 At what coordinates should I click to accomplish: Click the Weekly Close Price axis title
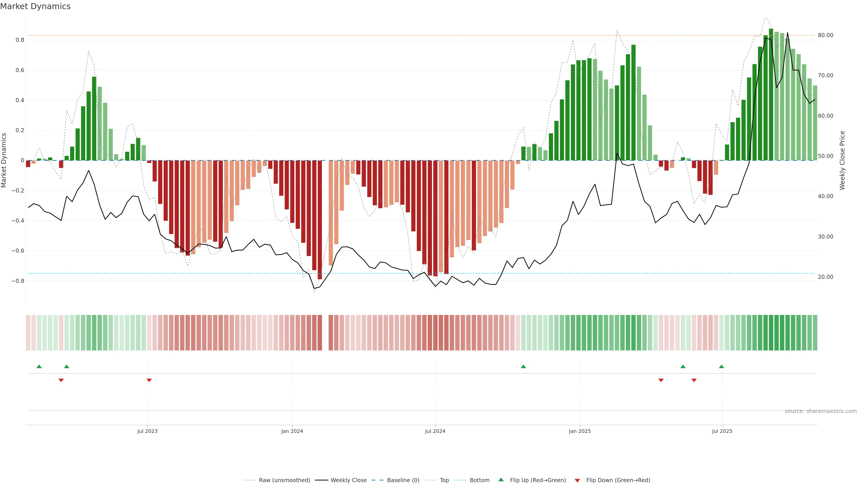pyautogui.click(x=842, y=160)
